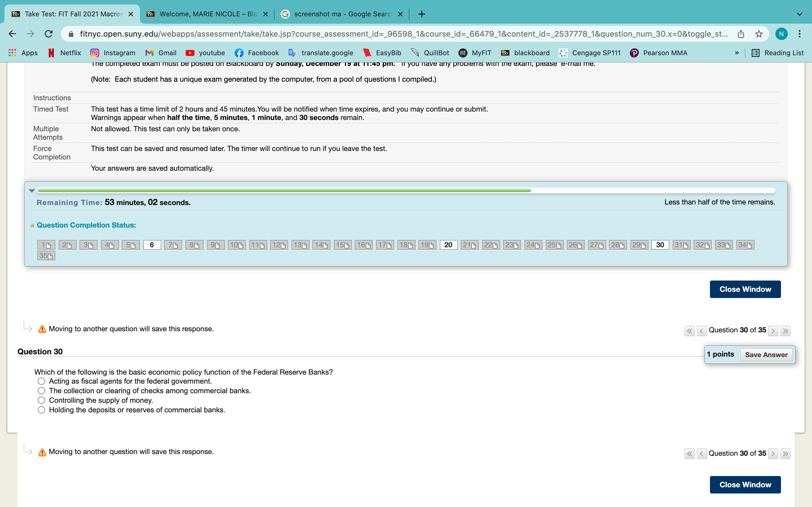
Task: Click the top Close Window button
Action: point(745,289)
